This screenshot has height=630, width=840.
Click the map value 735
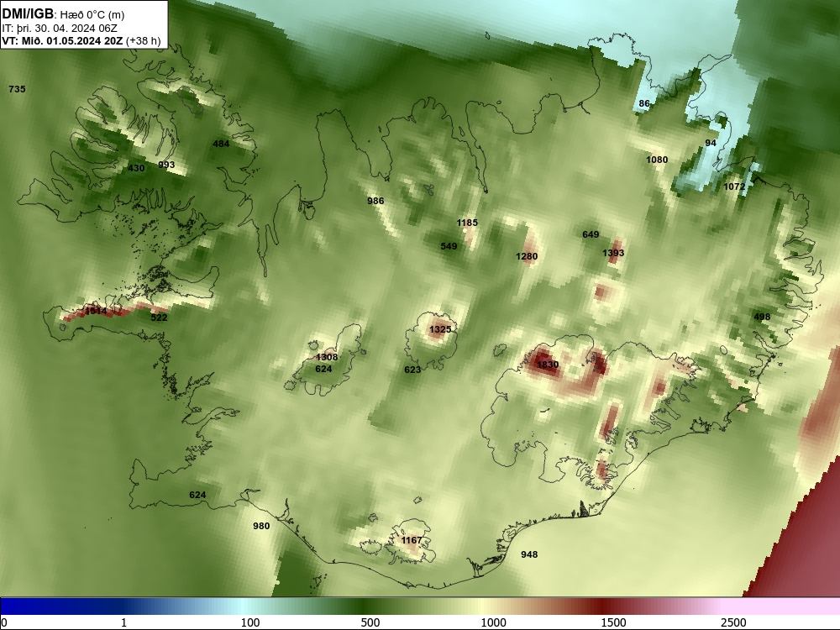[x=17, y=89]
